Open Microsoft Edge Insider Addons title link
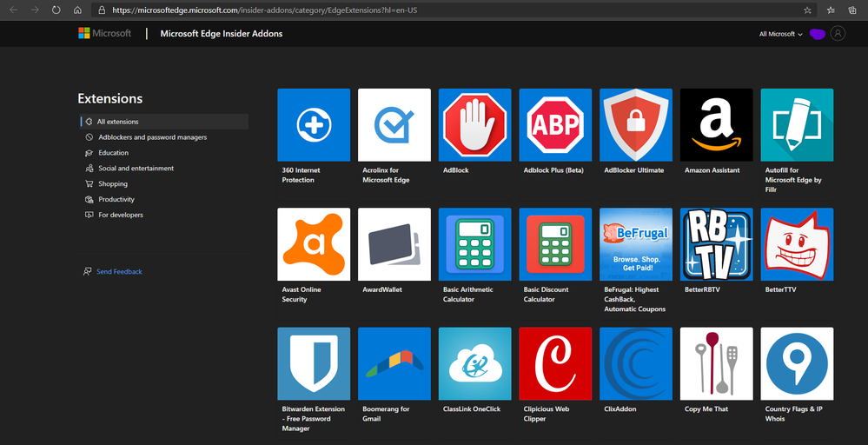 click(x=222, y=33)
